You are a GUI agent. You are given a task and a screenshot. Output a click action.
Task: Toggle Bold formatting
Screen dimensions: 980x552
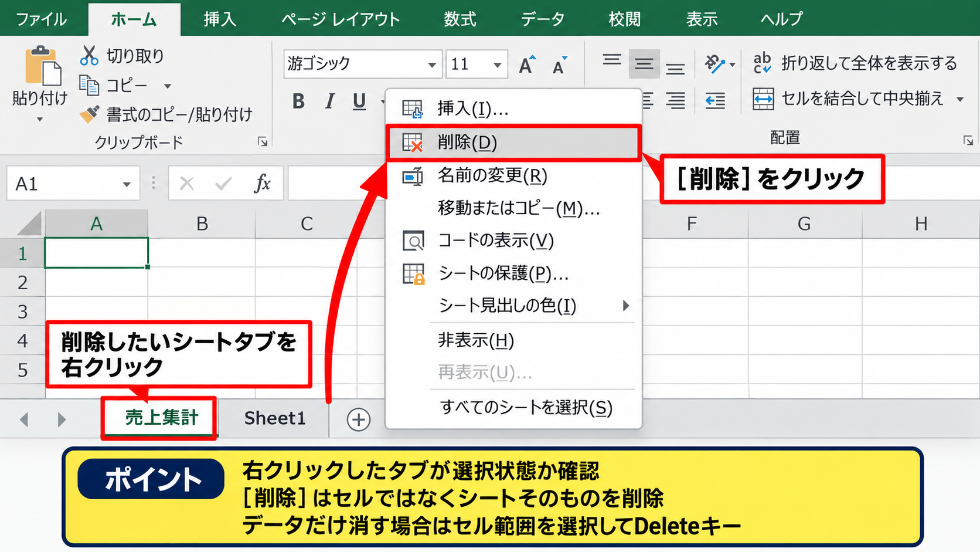click(298, 101)
